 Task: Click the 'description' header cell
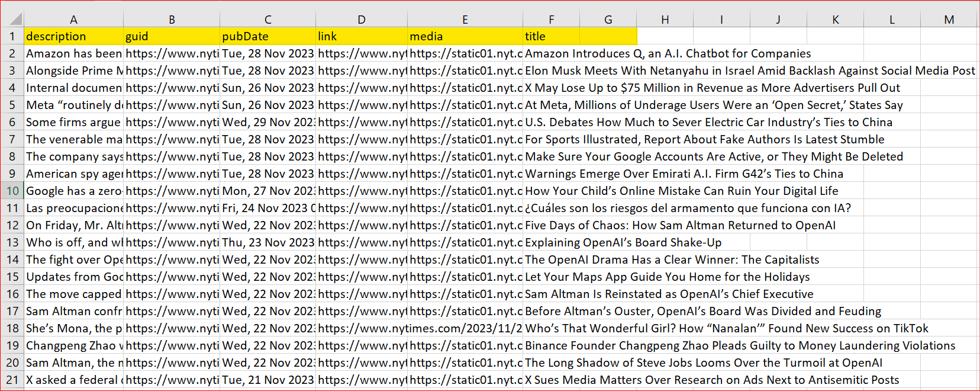click(73, 36)
